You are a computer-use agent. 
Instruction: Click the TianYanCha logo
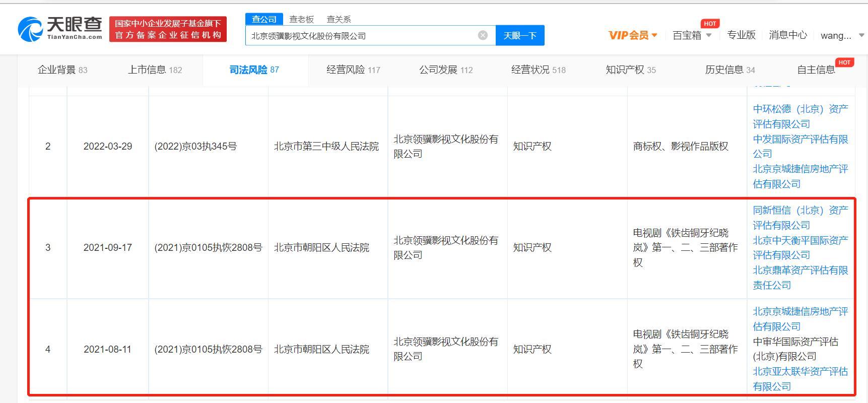[60, 29]
